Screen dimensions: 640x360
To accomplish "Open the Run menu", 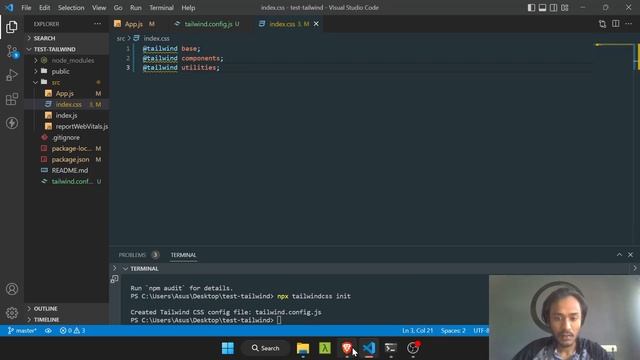I will pos(136,8).
